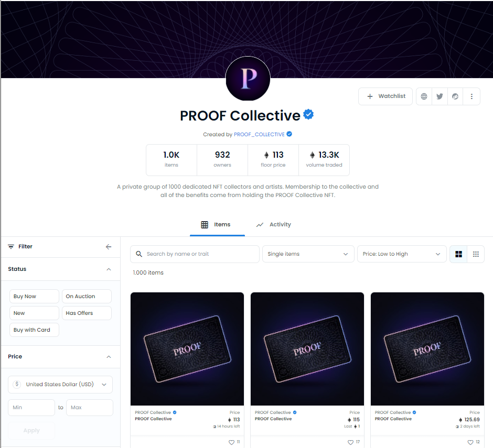Collapse the filter sidebar with the arrow
This screenshot has height=448, width=493.
pos(109,247)
